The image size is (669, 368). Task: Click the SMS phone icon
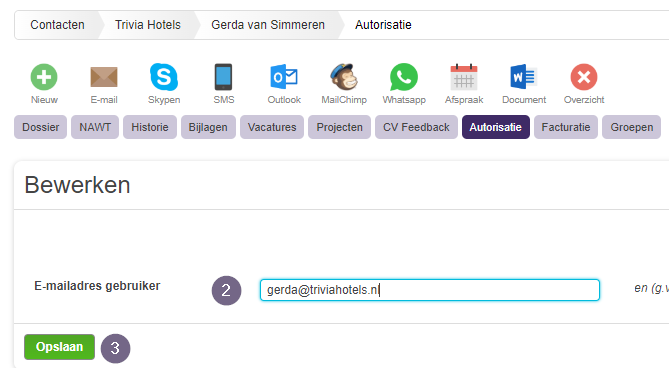[x=224, y=77]
